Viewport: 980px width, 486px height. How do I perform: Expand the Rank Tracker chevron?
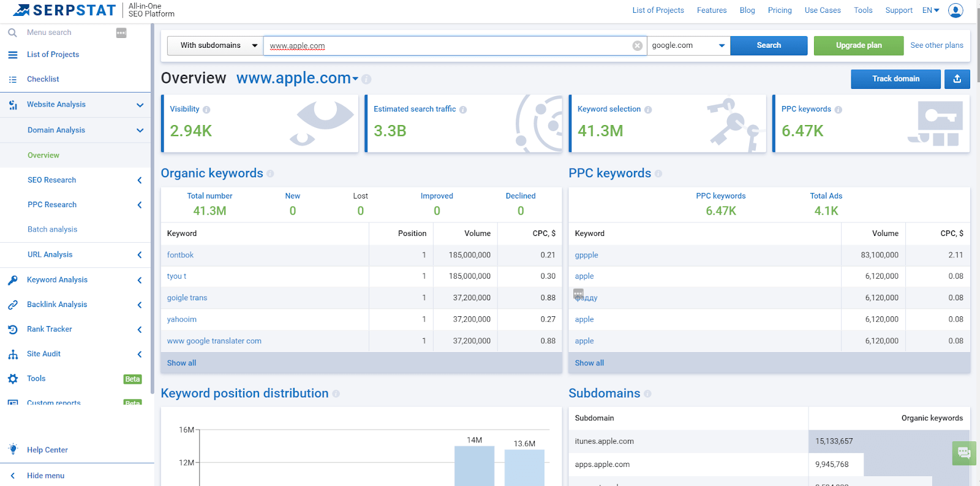click(140, 330)
